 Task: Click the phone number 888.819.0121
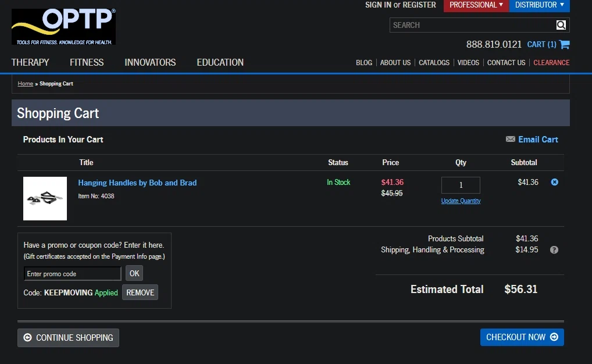pos(494,45)
